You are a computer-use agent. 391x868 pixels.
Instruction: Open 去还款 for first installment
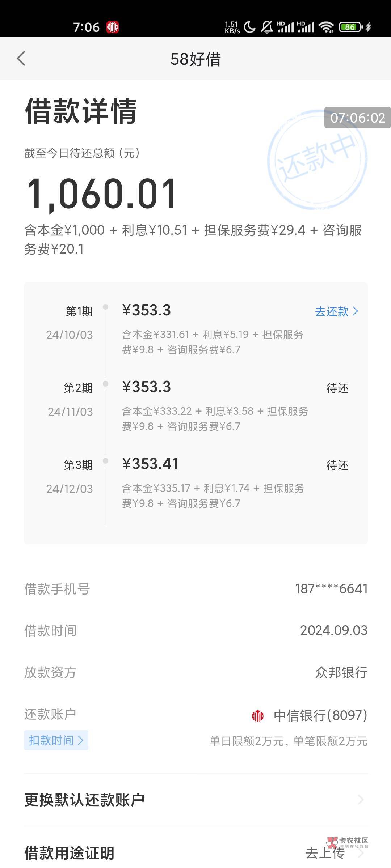[332, 311]
